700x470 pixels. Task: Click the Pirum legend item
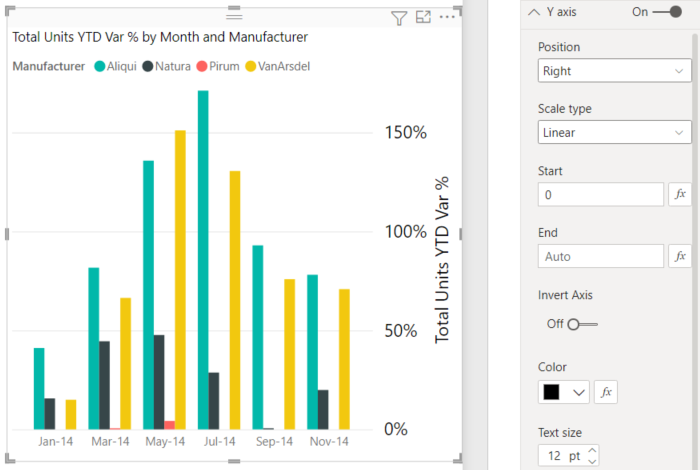tap(218, 66)
